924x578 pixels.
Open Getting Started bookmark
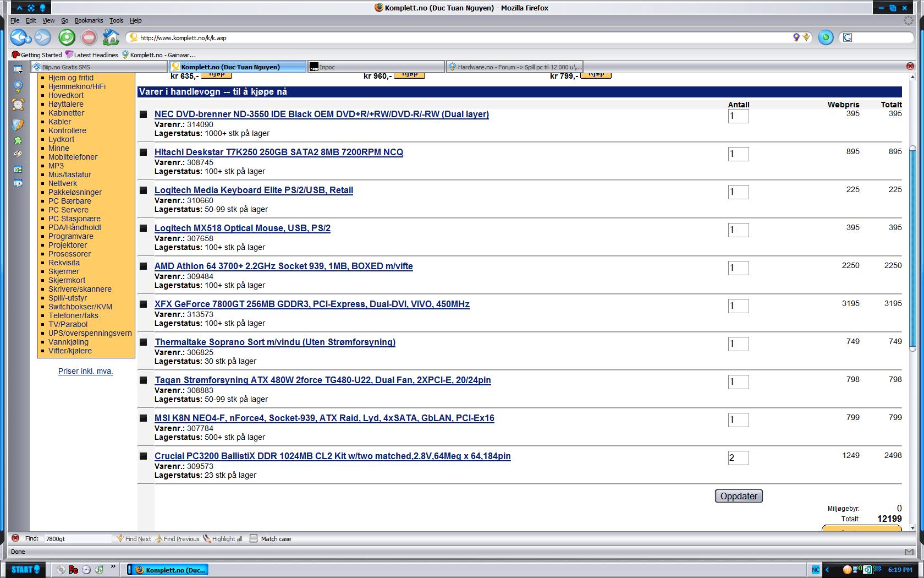[37, 54]
